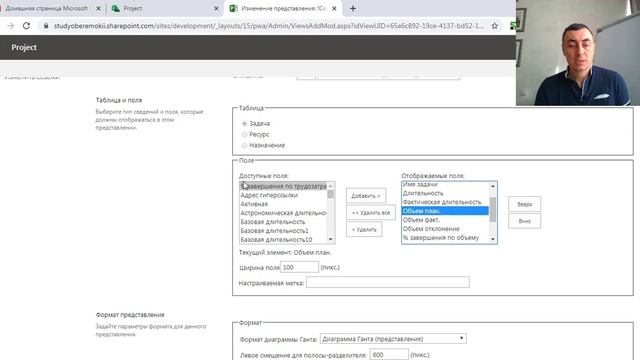Click the Левое смещение input field
The height and width of the screenshot is (360, 640).
389,355
